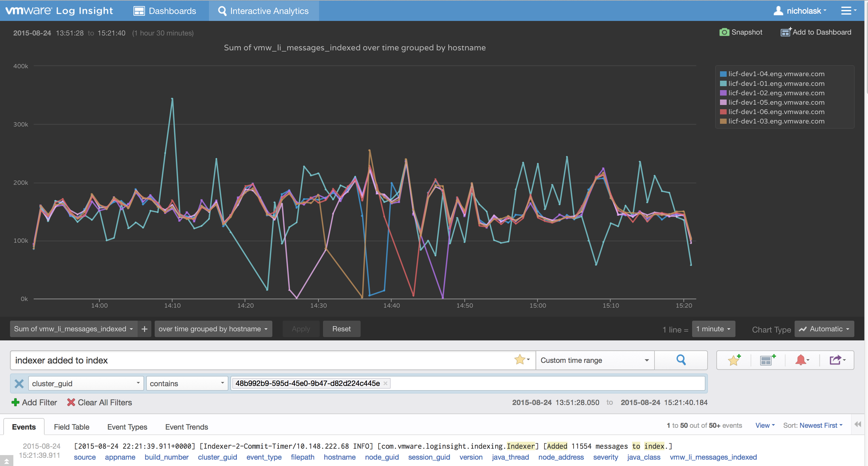Toggle licf-dev1-01 legend color swatch

(723, 83)
